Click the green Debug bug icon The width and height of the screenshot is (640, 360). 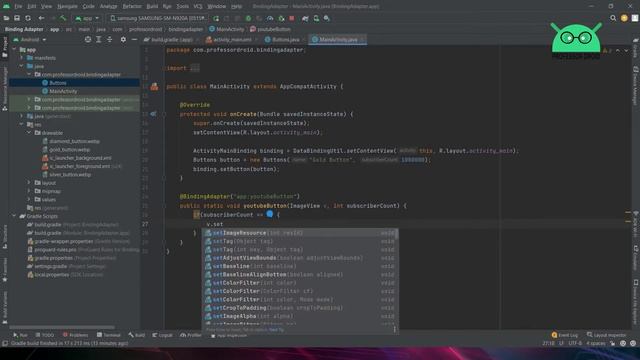tap(248, 18)
